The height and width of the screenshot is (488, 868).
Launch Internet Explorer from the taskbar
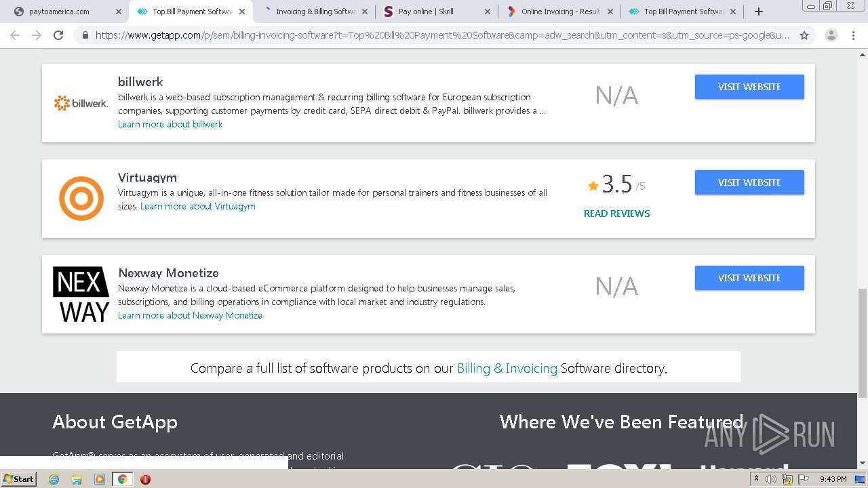(x=54, y=479)
